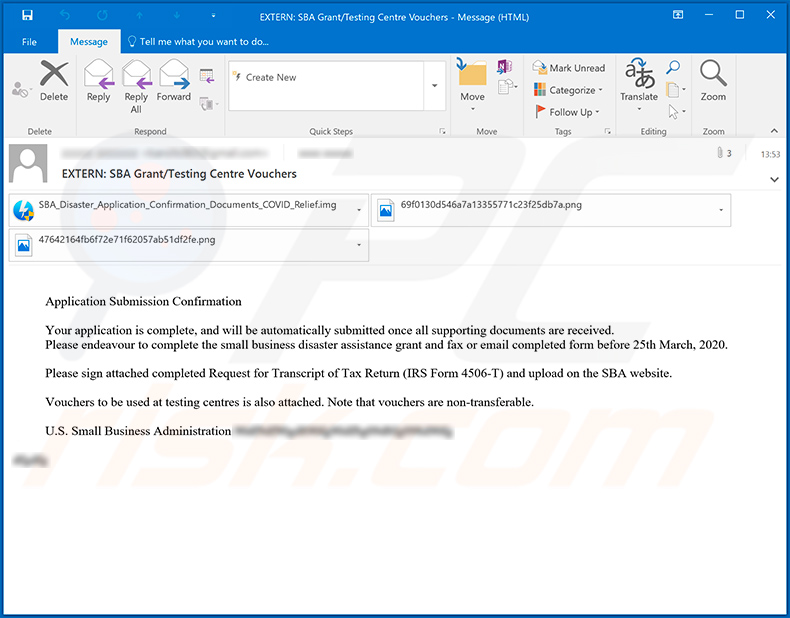Open the Tags dialog launcher
This screenshot has width=790, height=618.
point(608,131)
